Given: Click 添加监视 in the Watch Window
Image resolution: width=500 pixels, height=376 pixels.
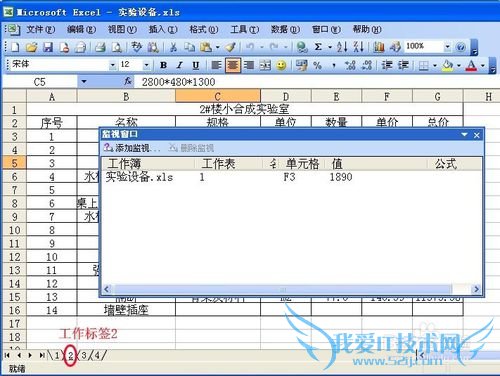Looking at the screenshot, I should 132,148.
